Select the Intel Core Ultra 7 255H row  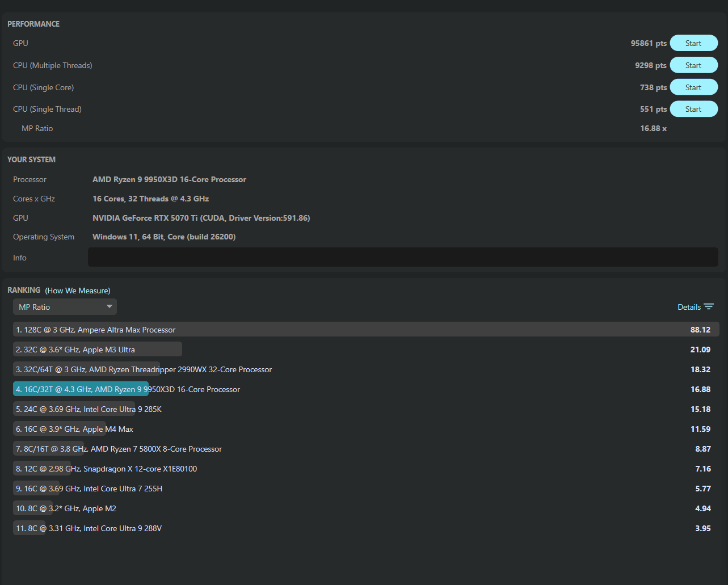[366, 489]
